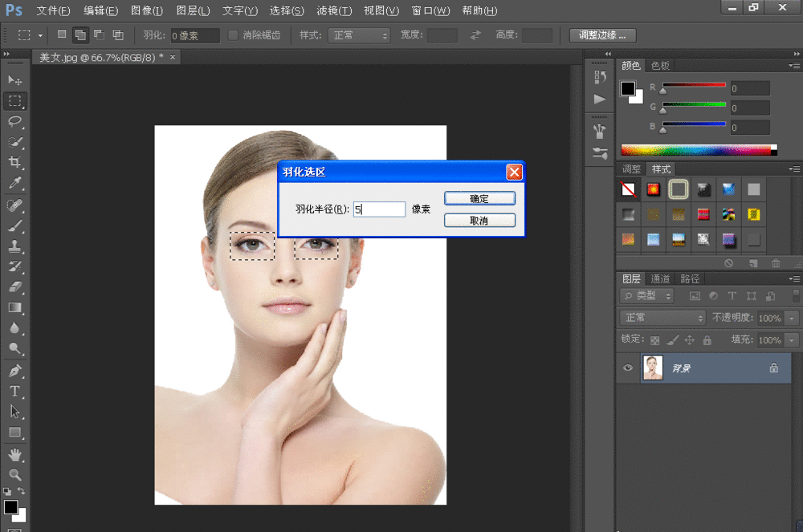Select the Eyedropper tool
The height and width of the screenshot is (532, 803).
(14, 184)
